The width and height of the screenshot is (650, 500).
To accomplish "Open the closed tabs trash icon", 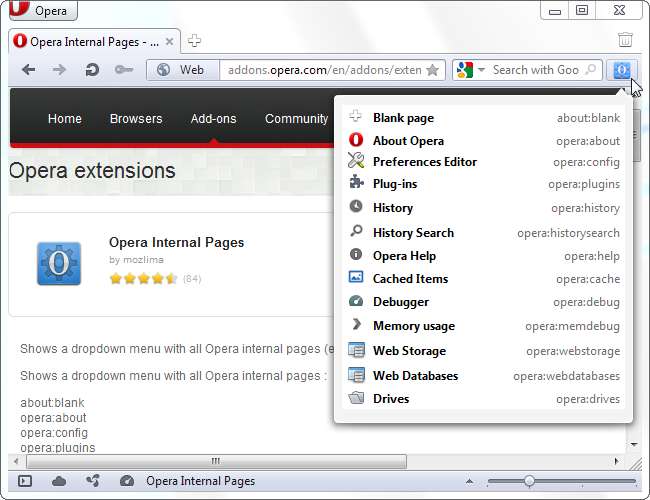I will click(x=625, y=40).
